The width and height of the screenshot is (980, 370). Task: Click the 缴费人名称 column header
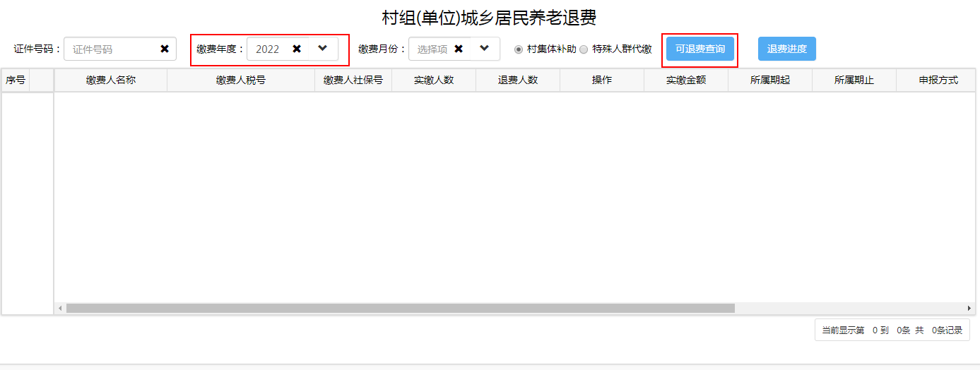111,80
